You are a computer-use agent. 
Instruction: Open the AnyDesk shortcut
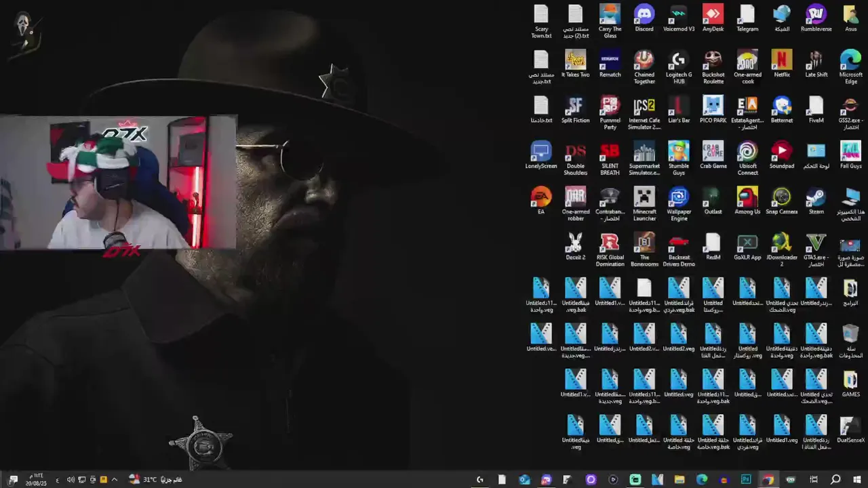coord(713,19)
